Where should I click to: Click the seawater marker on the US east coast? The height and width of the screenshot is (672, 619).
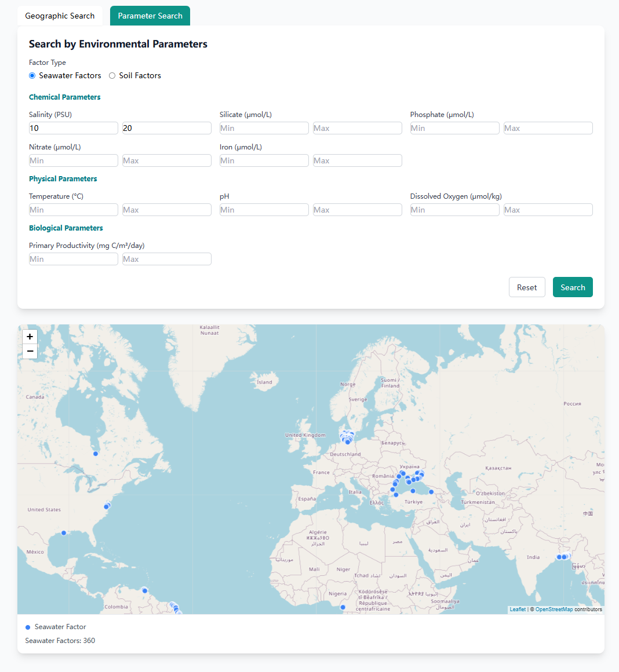point(107,506)
